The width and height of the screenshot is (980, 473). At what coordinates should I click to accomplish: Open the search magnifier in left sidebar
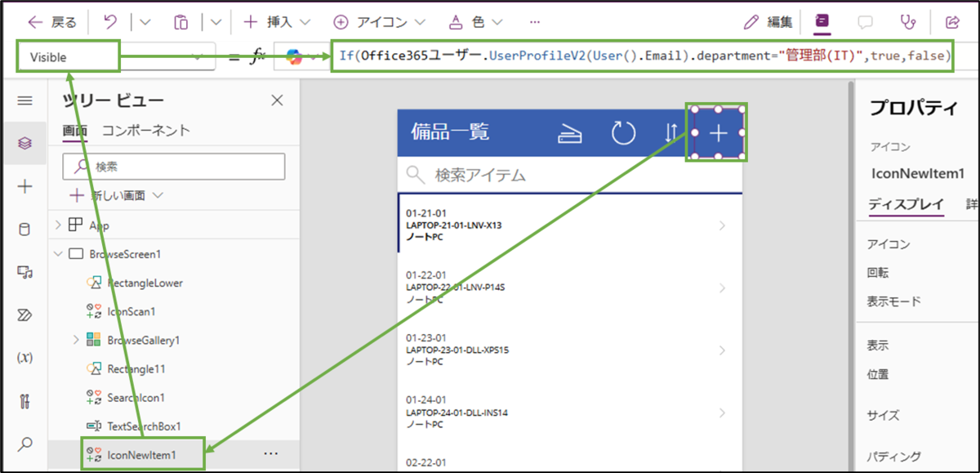[24, 444]
